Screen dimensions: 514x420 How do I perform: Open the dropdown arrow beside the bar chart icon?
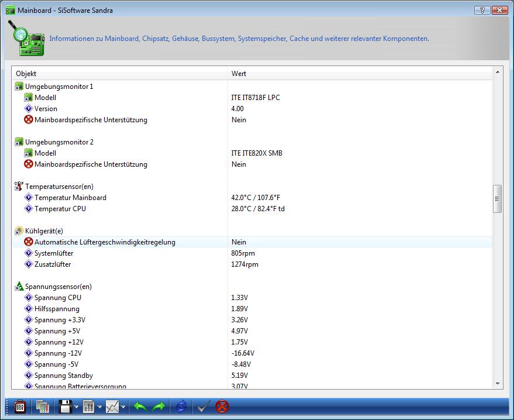point(99,407)
